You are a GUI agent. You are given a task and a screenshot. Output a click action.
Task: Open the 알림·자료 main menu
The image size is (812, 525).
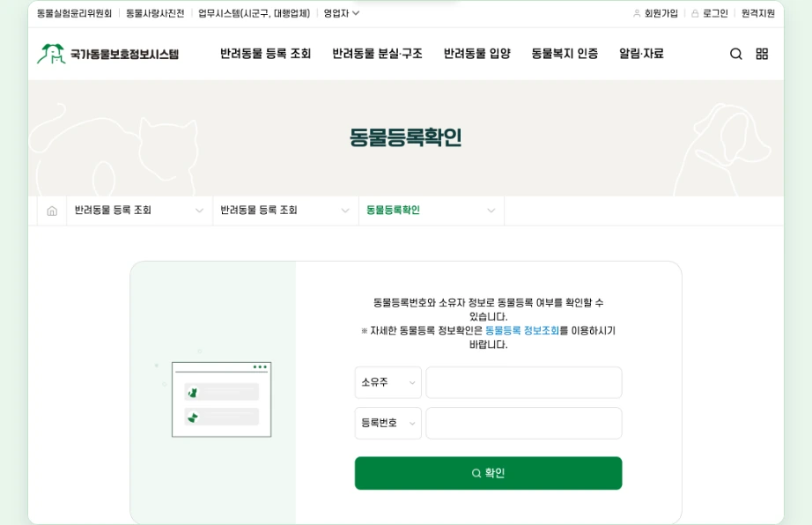click(x=641, y=54)
